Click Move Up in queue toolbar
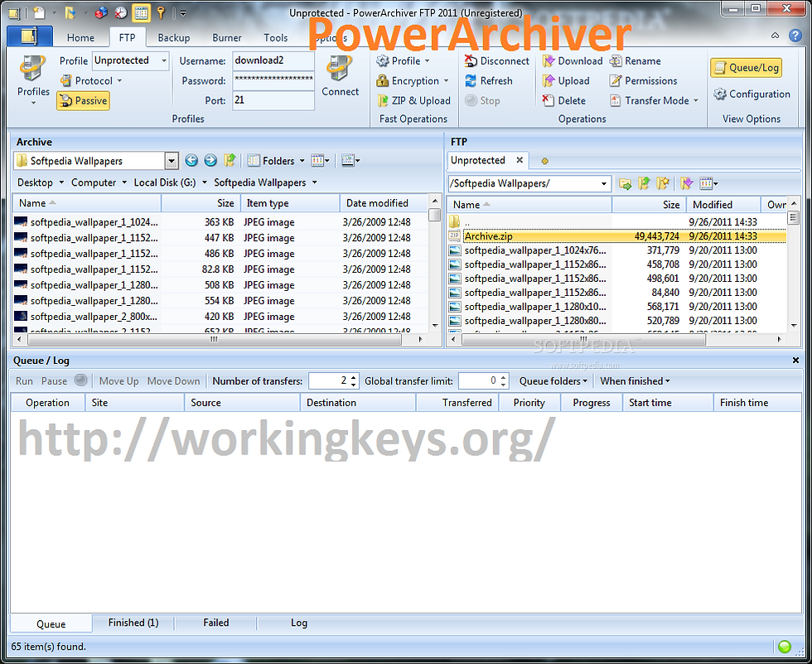Viewport: 812px width, 664px height. (x=119, y=381)
